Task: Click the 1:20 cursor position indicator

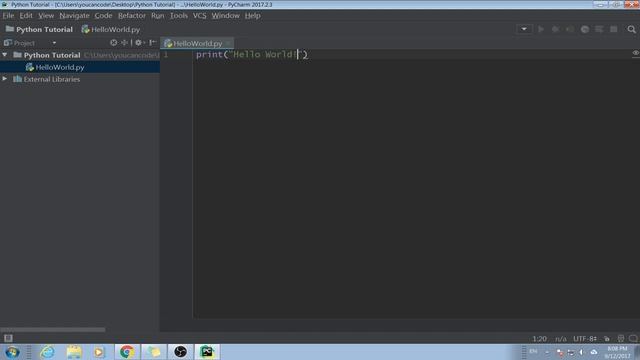Action: click(539, 339)
